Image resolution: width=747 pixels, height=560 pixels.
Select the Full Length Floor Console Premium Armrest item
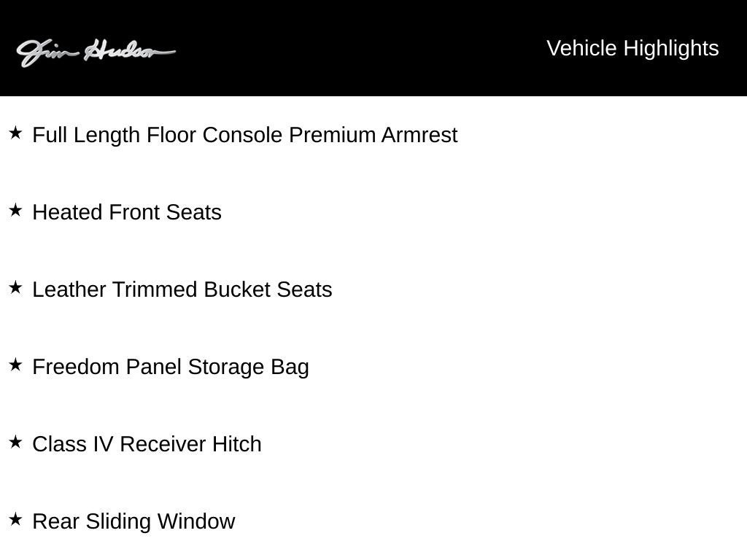(245, 135)
